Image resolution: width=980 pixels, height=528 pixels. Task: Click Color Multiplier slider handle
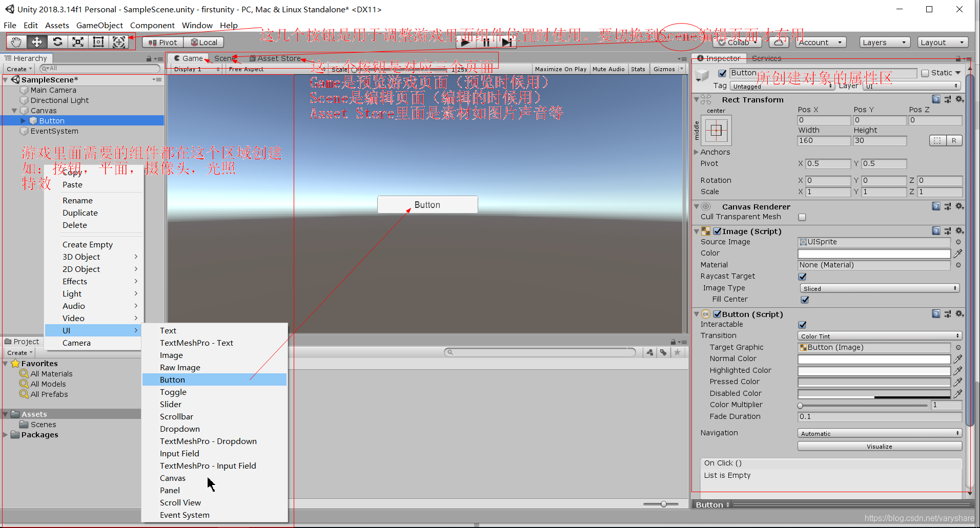pyautogui.click(x=800, y=406)
